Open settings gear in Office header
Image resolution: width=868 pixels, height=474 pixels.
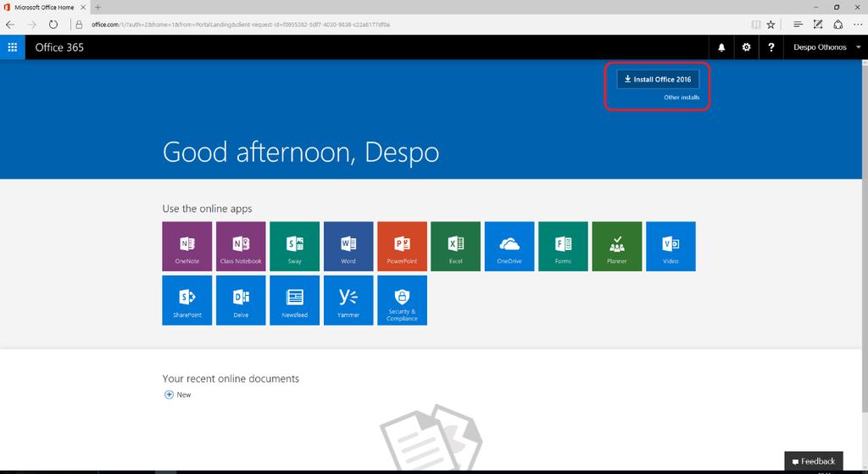coord(746,47)
